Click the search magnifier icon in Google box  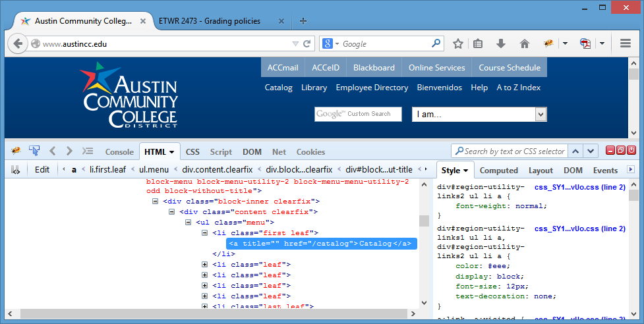pyautogui.click(x=436, y=43)
